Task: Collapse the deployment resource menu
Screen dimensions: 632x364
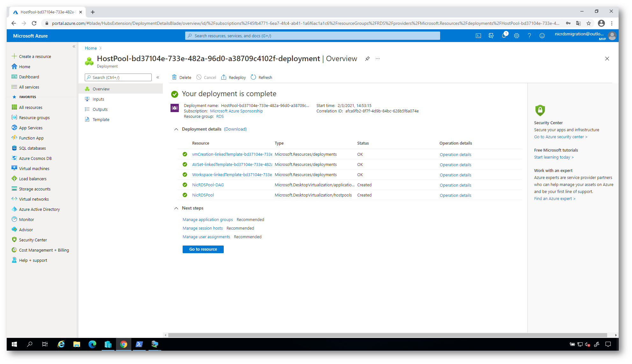Action: click(x=158, y=77)
